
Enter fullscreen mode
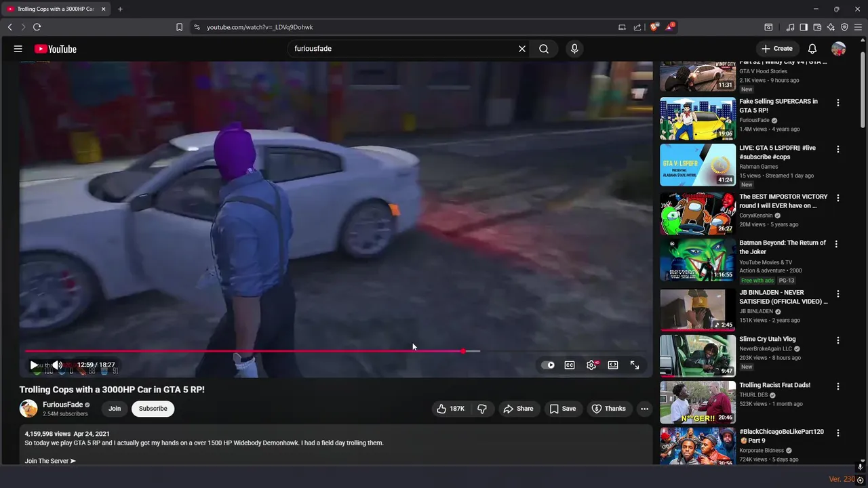click(635, 365)
